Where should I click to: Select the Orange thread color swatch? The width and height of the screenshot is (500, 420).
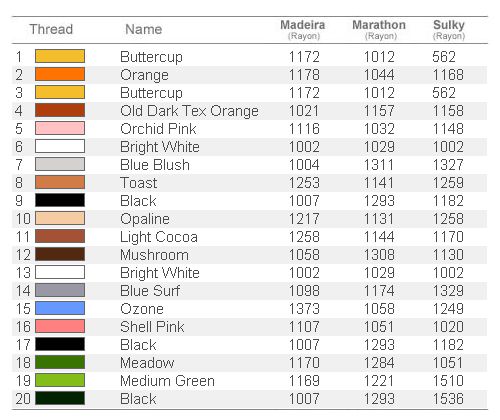click(60, 74)
